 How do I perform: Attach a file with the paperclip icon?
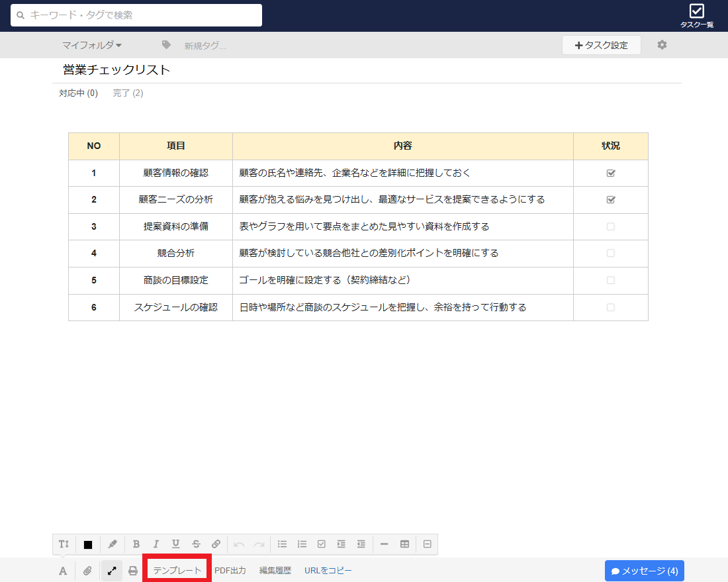tap(87, 570)
